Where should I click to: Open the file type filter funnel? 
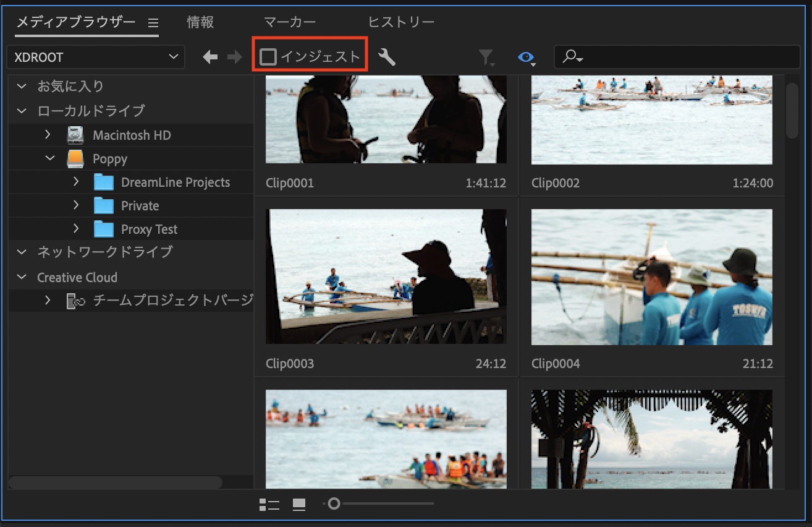point(487,58)
